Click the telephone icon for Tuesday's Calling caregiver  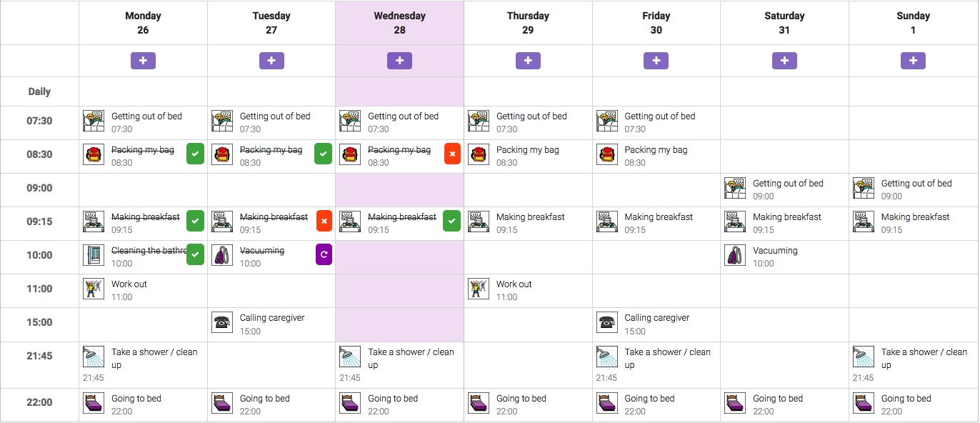coord(222,322)
